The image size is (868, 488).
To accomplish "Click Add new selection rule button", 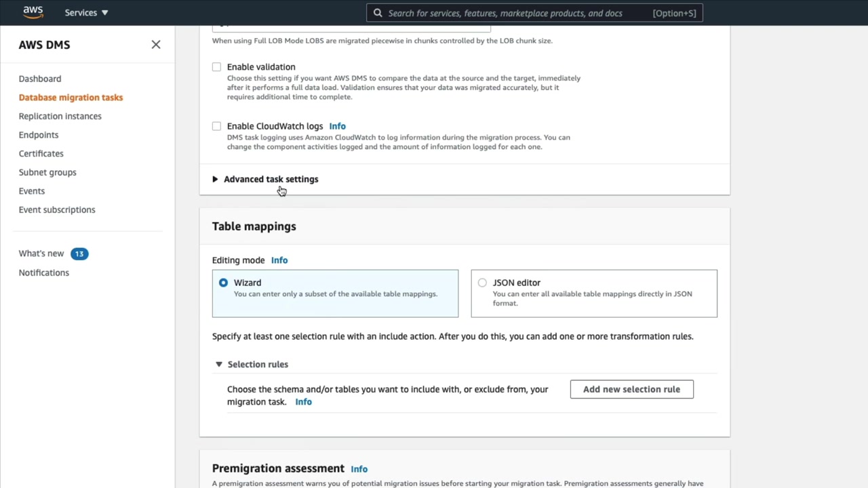I will [x=631, y=389].
